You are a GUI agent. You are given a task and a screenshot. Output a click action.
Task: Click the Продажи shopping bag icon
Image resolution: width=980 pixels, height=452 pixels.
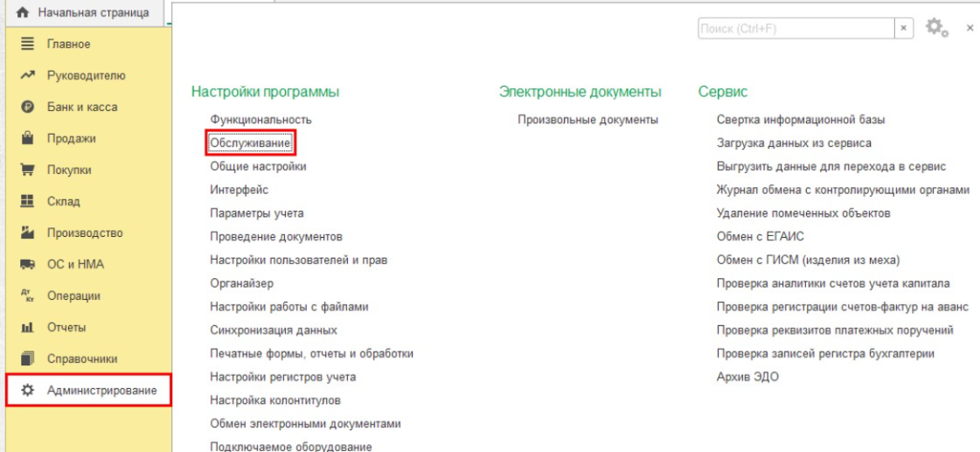click(x=27, y=138)
